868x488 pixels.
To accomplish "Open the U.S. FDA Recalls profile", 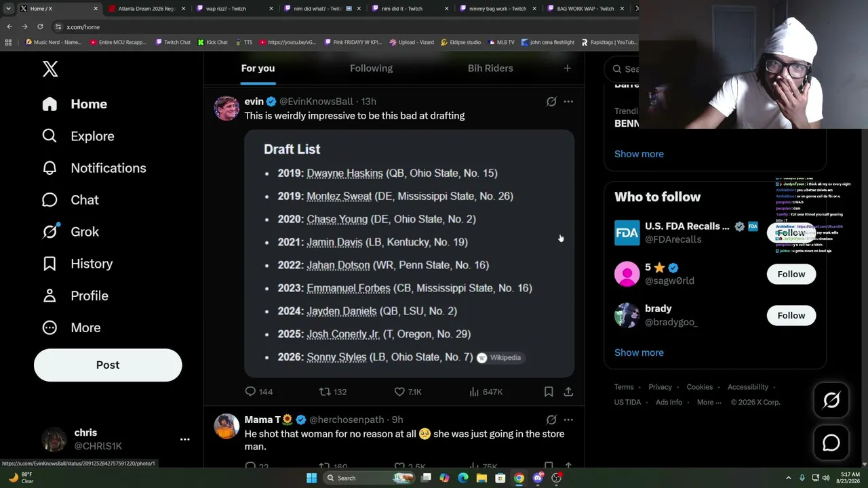I will [687, 226].
